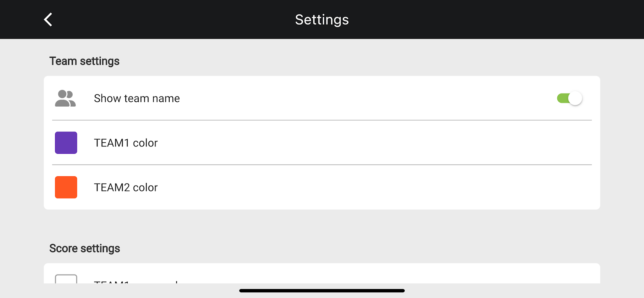Image resolution: width=644 pixels, height=298 pixels.
Task: Open the orange TEAM2 color swatch
Action: pos(66,187)
